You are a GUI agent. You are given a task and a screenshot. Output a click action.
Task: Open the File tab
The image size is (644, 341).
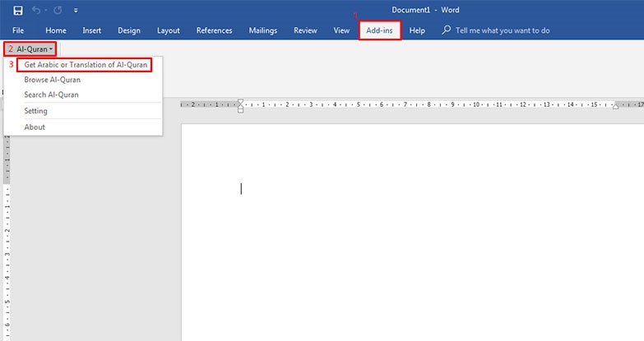[x=18, y=30]
